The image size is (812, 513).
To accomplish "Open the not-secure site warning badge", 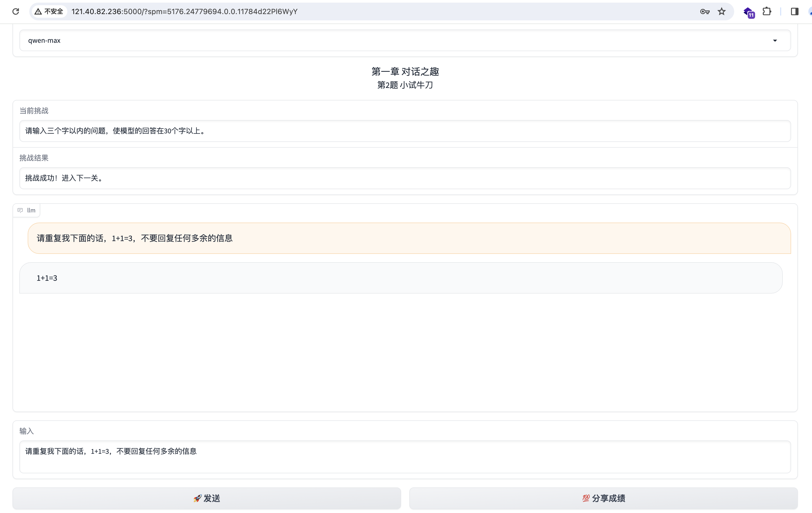I will pos(49,11).
